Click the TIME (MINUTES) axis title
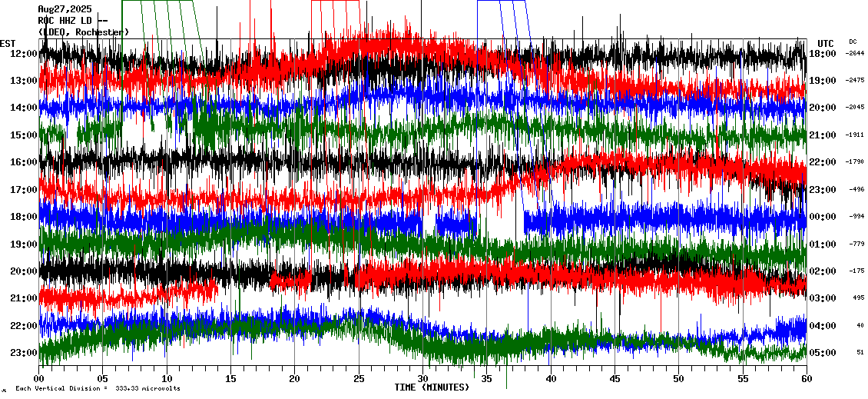This screenshot has width=868, height=399. coord(432,387)
